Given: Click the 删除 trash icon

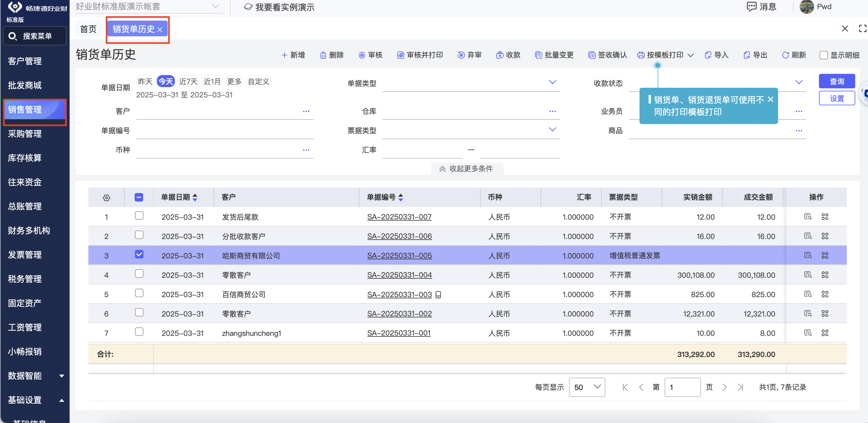Looking at the screenshot, I should coord(323,55).
